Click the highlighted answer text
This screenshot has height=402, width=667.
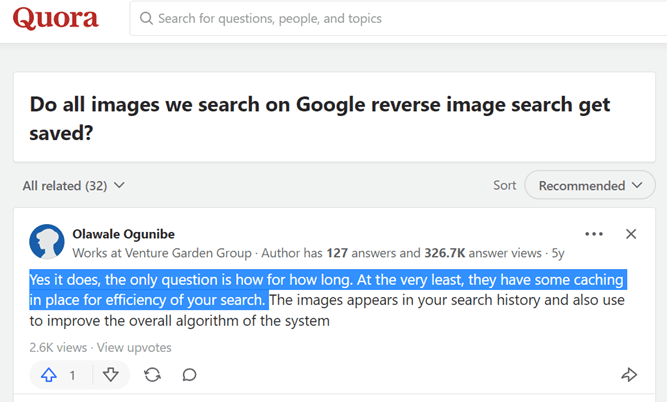pyautogui.click(x=326, y=290)
